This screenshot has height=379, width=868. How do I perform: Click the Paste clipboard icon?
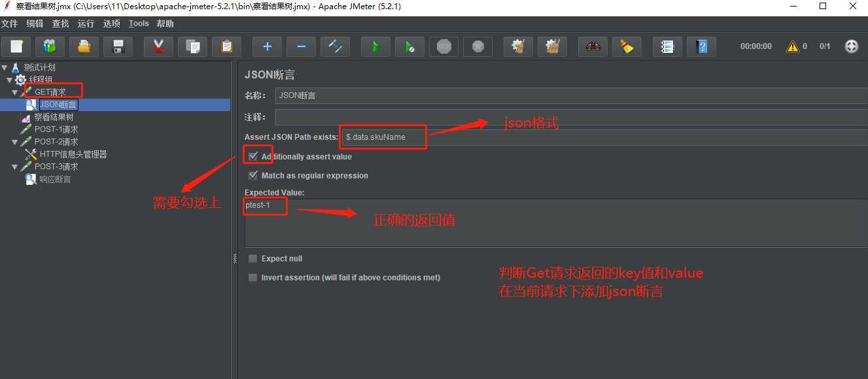point(226,46)
